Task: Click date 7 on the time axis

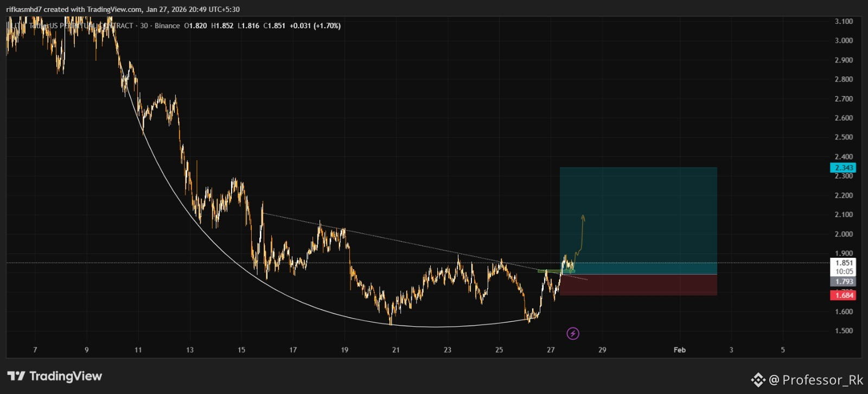Action: (x=35, y=350)
